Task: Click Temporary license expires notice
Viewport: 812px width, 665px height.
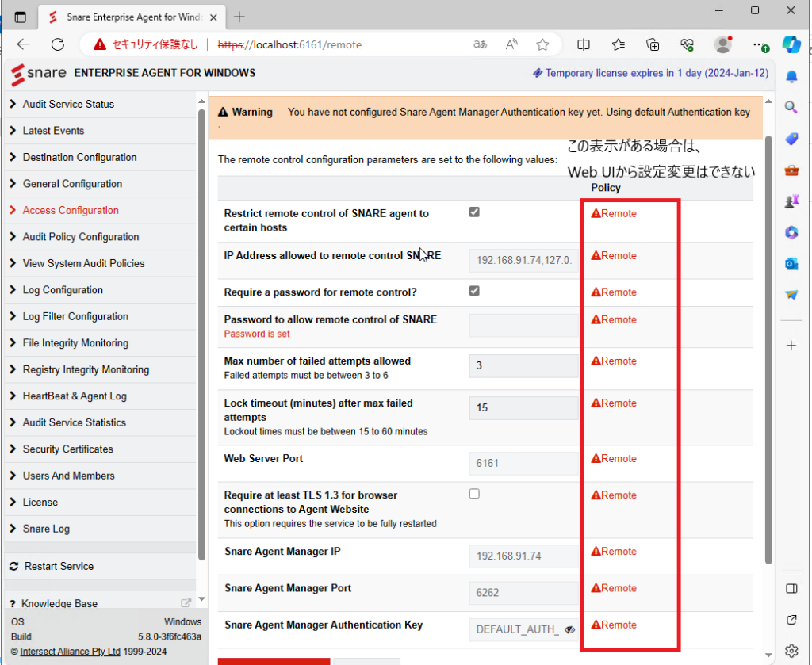Action: pos(651,73)
